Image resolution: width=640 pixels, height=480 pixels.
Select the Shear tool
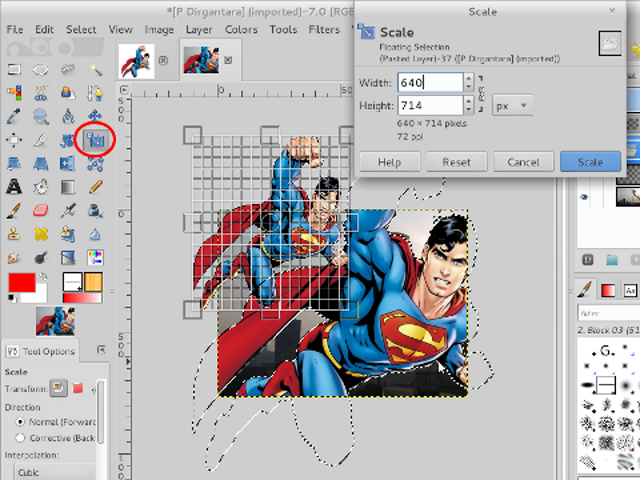14,164
